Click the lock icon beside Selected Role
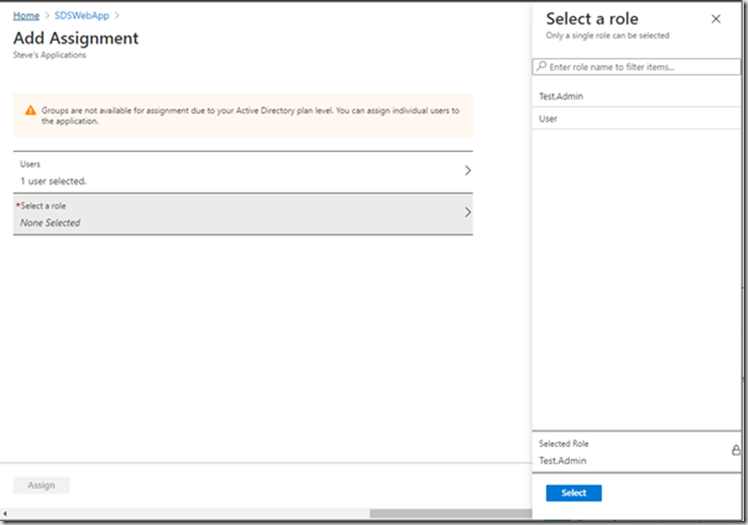748x525 pixels. [x=736, y=450]
